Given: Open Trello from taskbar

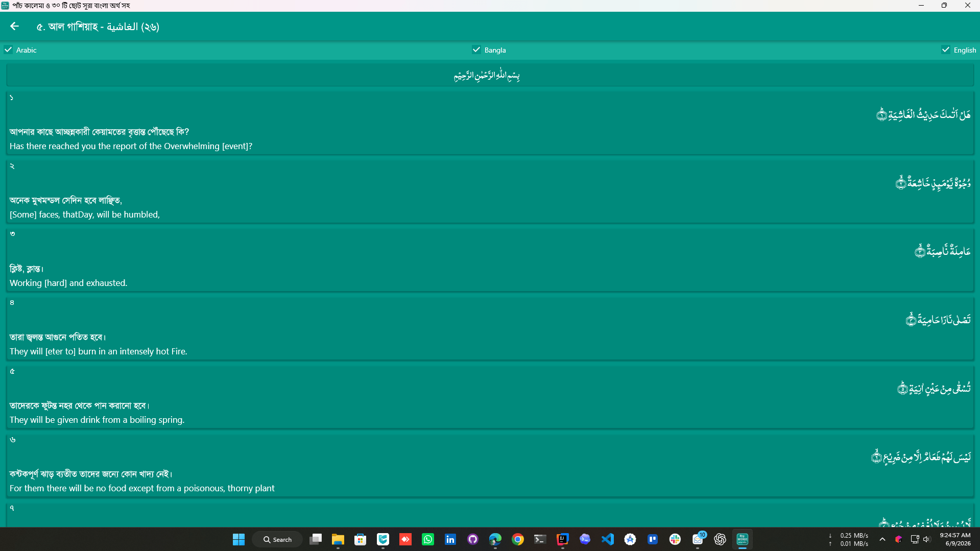Looking at the screenshot, I should (x=653, y=539).
